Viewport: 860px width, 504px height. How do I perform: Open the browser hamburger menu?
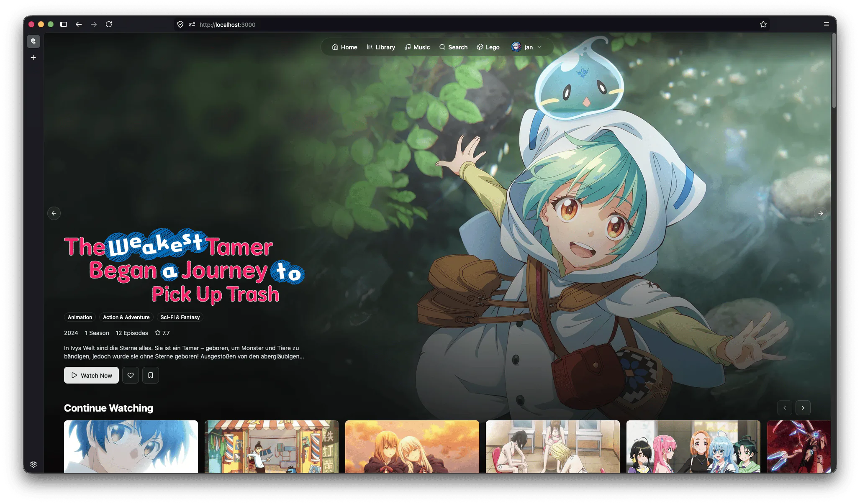(827, 24)
